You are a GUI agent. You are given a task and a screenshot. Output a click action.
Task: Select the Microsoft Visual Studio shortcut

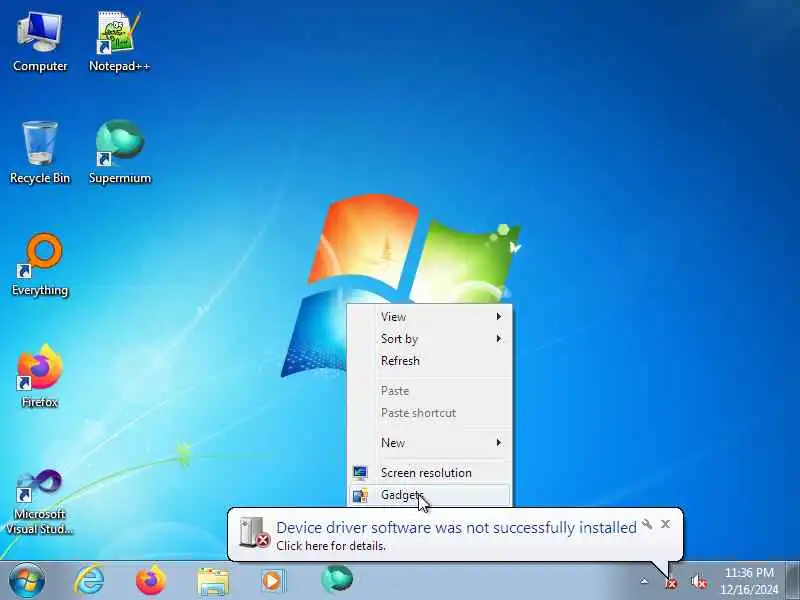point(40,502)
